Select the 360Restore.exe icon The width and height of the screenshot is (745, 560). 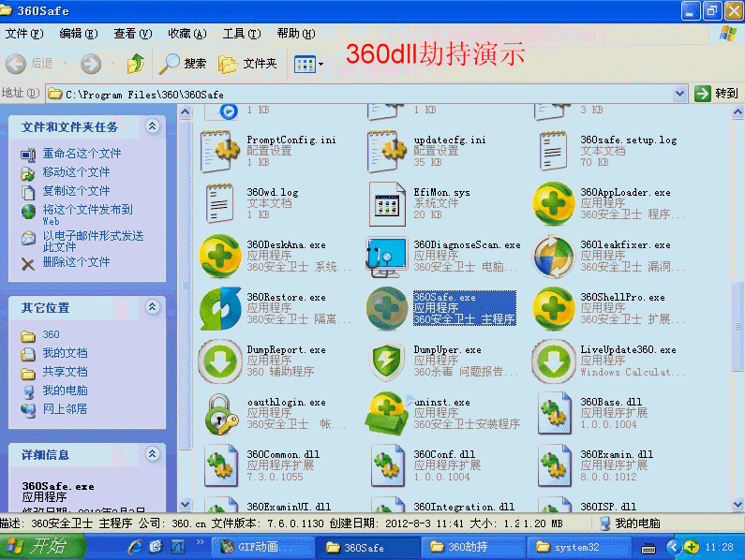pyautogui.click(x=220, y=308)
